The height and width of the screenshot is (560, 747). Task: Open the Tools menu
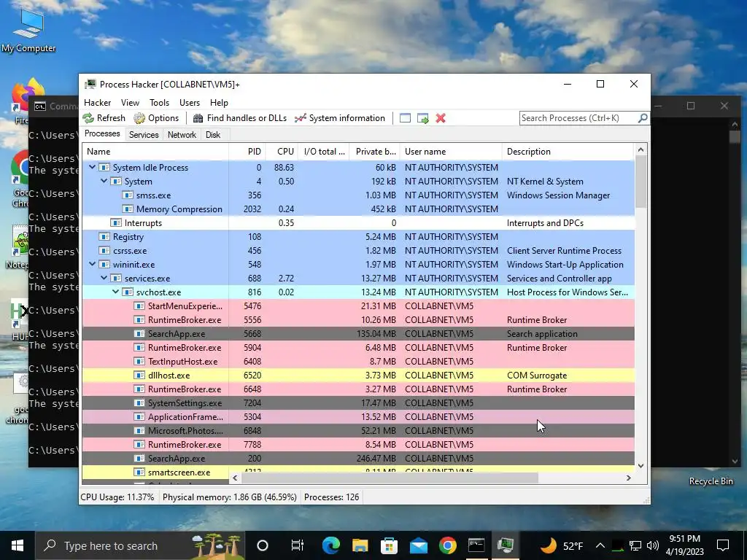[x=159, y=103]
